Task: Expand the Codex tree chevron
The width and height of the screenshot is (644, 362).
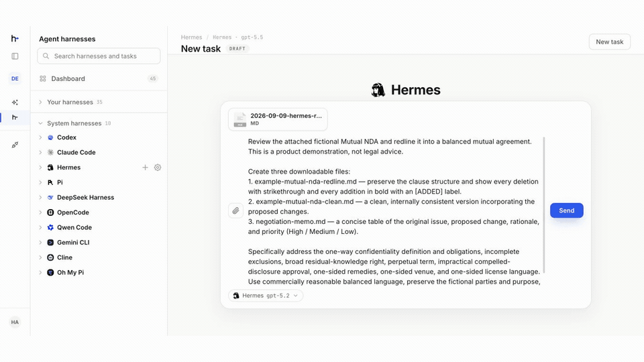Action: click(x=40, y=137)
